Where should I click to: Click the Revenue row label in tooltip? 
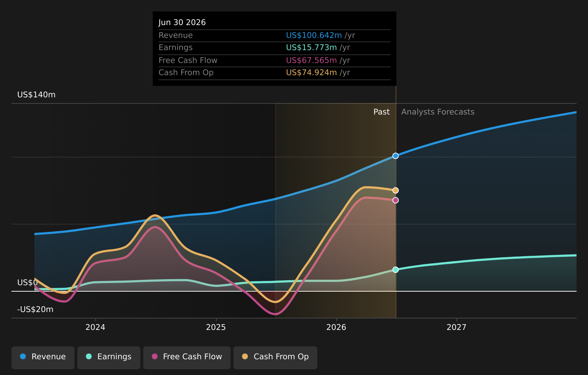175,35
